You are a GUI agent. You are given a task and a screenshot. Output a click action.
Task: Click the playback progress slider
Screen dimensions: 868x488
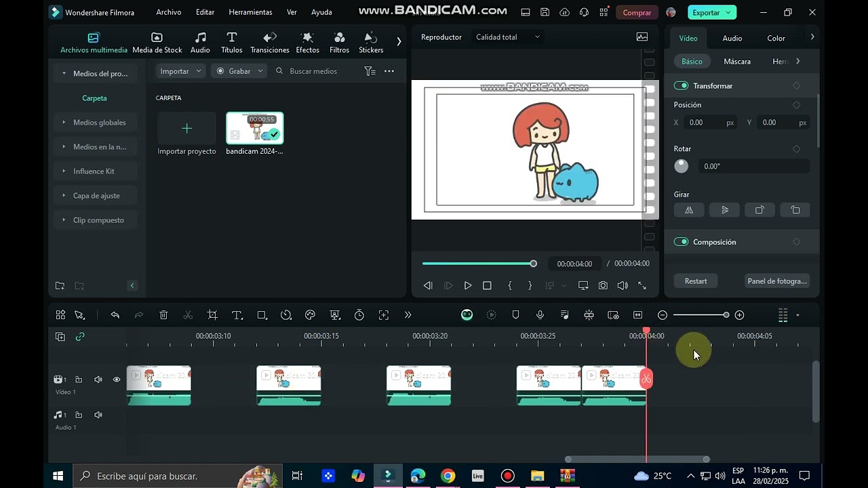coord(479,264)
